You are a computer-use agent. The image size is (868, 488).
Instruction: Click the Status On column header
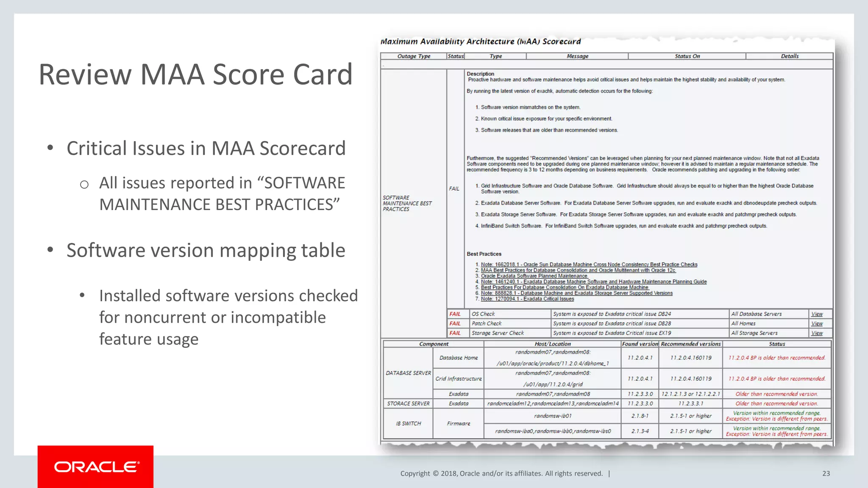687,56
